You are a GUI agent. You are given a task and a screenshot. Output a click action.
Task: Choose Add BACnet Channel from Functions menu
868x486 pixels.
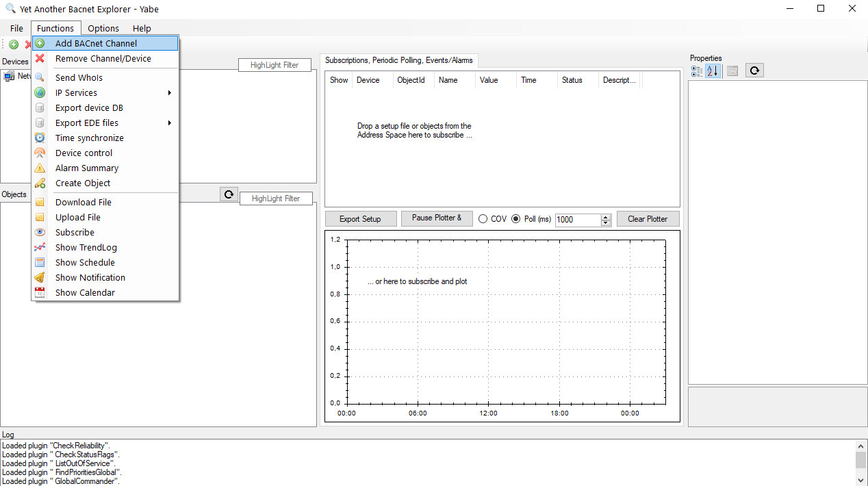pos(105,43)
